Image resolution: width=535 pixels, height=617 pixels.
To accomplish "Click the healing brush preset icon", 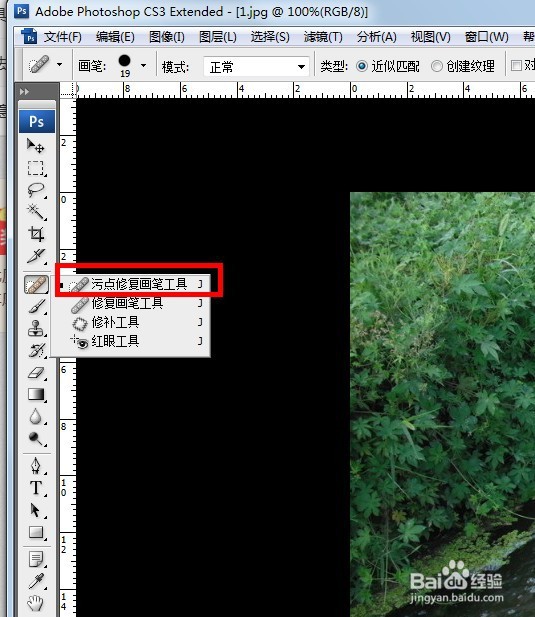I will pyautogui.click(x=39, y=64).
